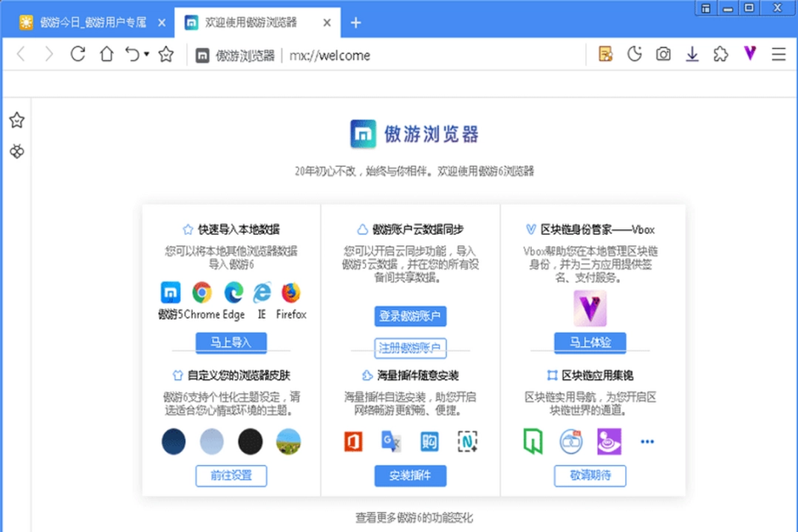
Task: Expand more blockchain apps with ellipsis
Action: [x=647, y=441]
